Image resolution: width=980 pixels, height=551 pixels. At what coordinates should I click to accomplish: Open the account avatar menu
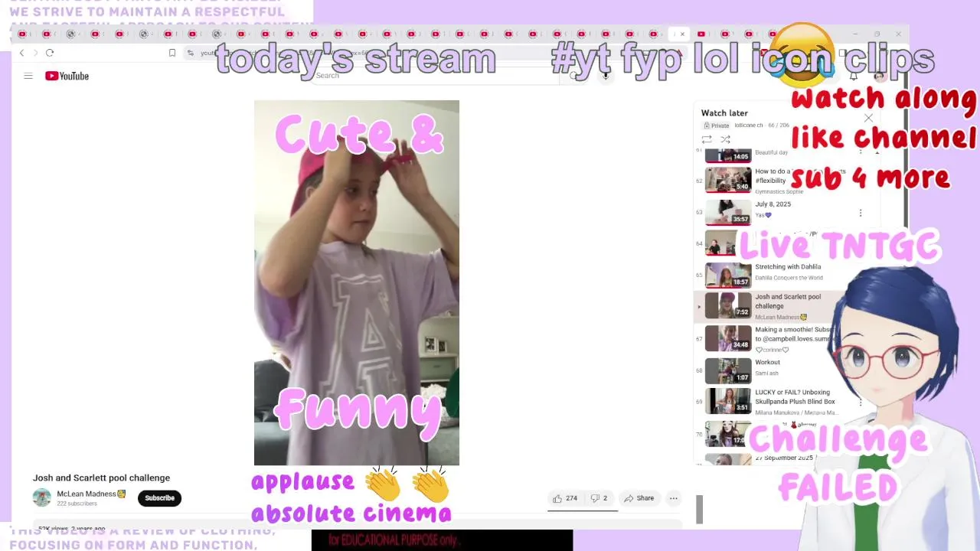[x=880, y=76]
